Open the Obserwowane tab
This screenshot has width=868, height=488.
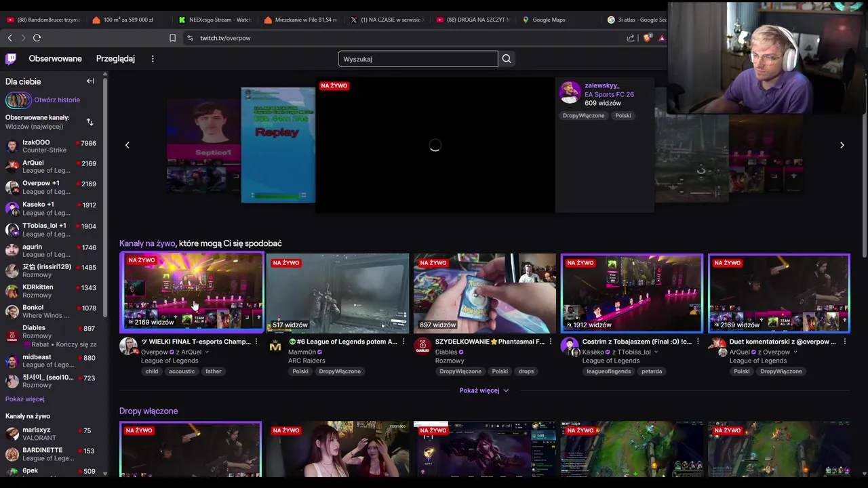tap(55, 59)
